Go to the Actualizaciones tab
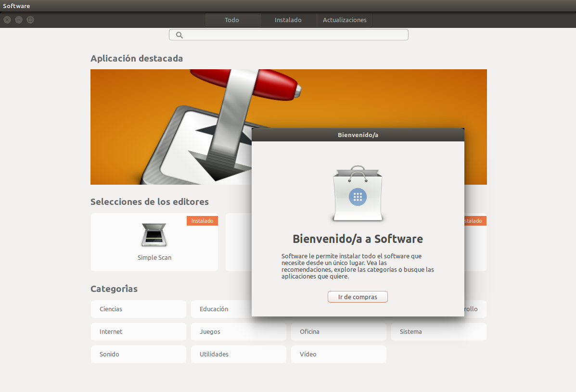Viewport: 576px width, 392px height. (345, 20)
